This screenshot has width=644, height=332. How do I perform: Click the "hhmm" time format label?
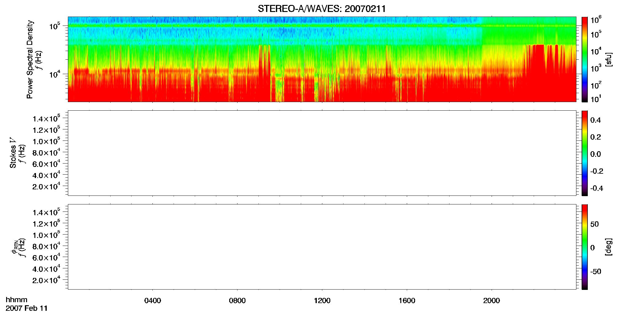pos(17,300)
